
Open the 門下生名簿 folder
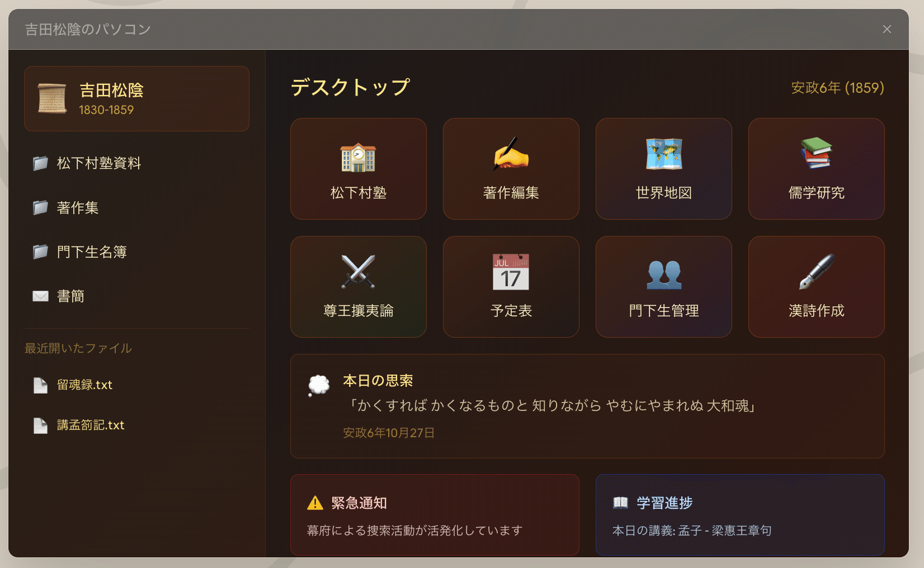tap(136, 252)
